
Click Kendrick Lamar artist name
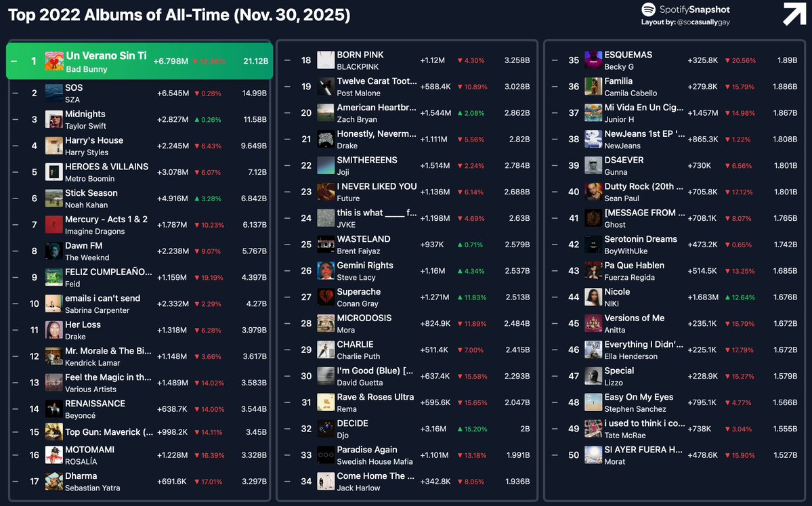[x=92, y=363]
